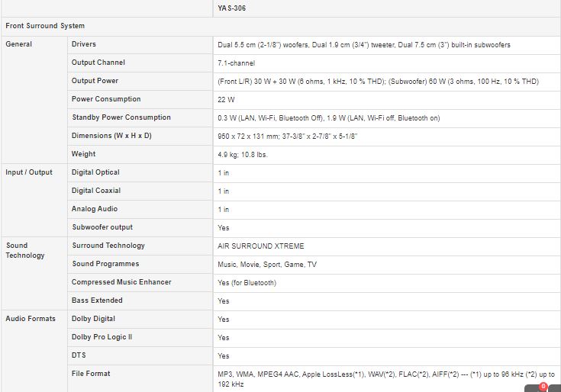Click the Dimensions (W x H x D) label
Screen dimensions: 561x392
111,136
